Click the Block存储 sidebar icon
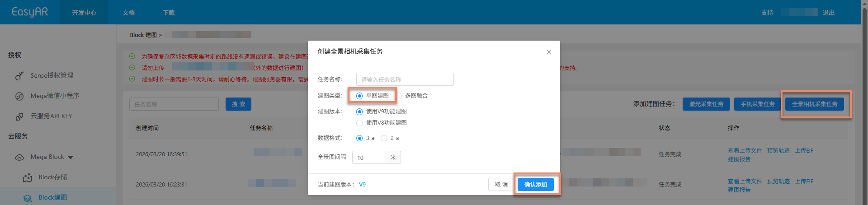 (x=28, y=177)
